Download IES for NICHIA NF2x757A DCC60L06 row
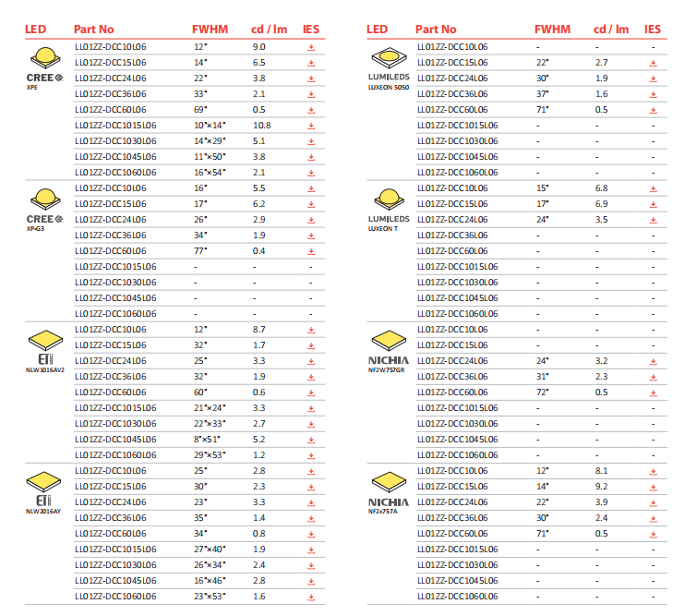This screenshot has height=616, width=697. pyautogui.click(x=653, y=534)
